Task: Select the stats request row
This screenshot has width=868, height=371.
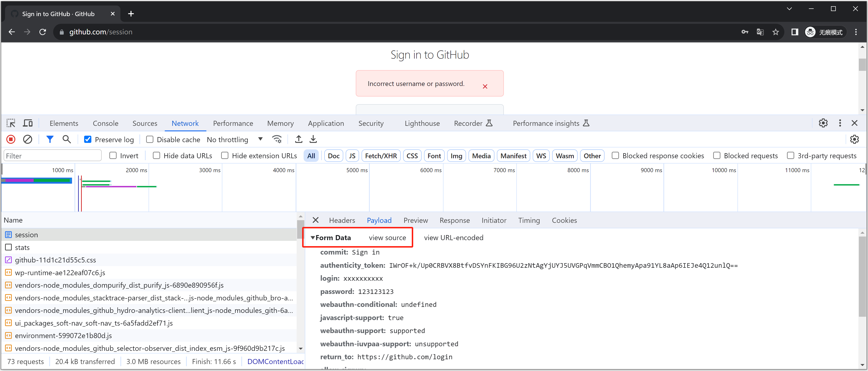Action: (x=149, y=247)
